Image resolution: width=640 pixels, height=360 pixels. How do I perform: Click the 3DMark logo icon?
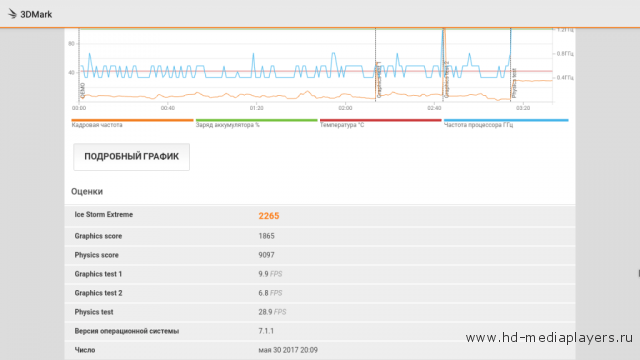[x=12, y=14]
